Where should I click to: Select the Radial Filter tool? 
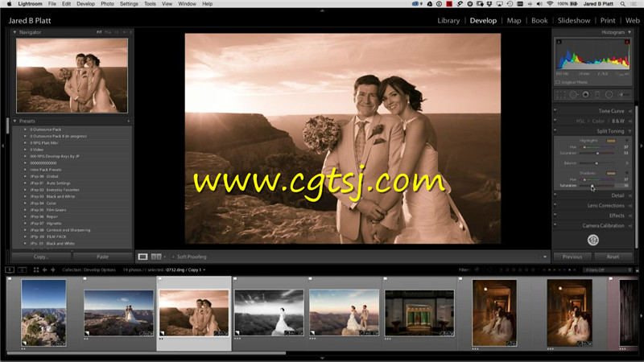[x=609, y=95]
